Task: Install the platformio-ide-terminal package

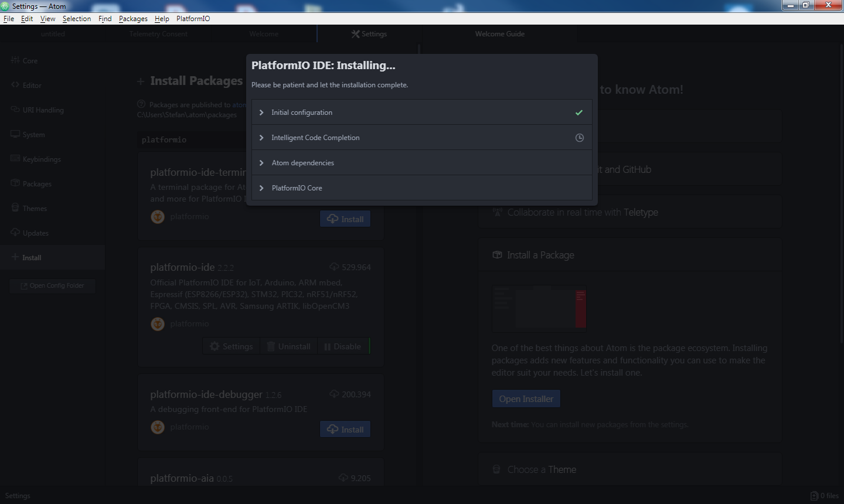Action: [345, 219]
